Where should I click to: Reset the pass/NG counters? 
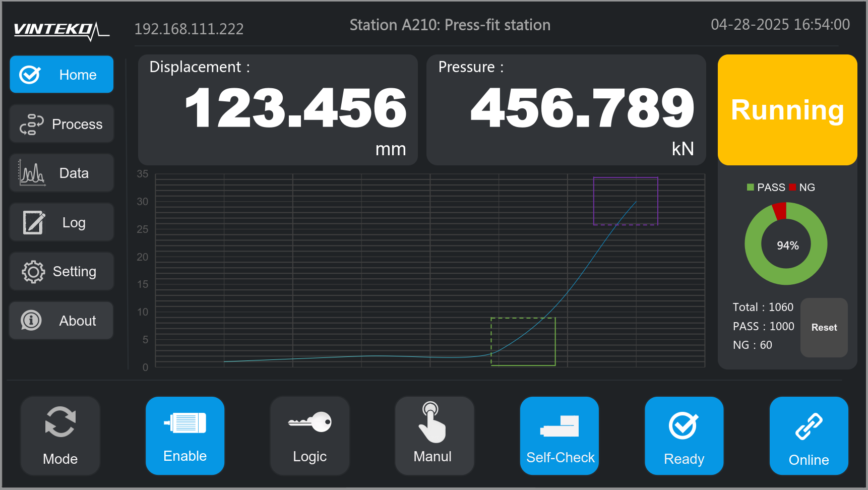(824, 328)
